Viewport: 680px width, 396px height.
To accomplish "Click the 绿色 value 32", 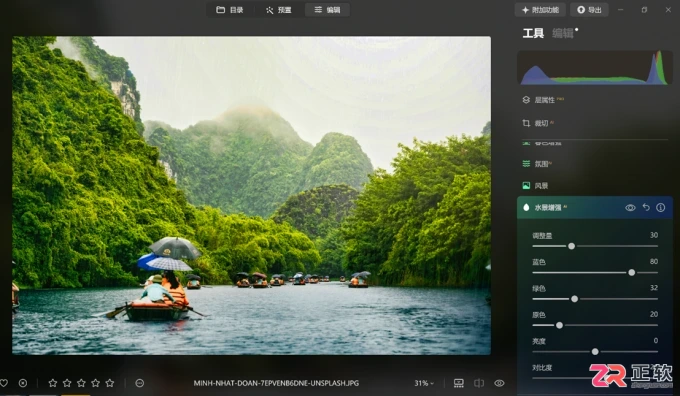I will pyautogui.click(x=654, y=288).
